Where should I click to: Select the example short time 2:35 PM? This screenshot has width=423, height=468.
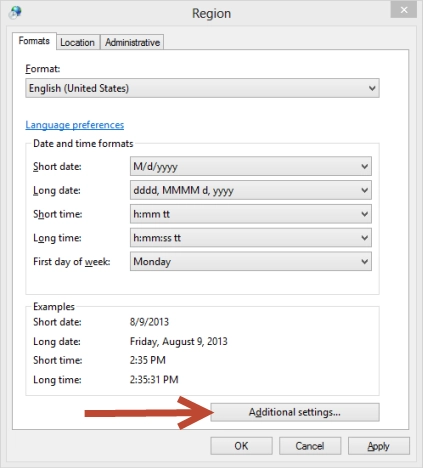click(148, 360)
